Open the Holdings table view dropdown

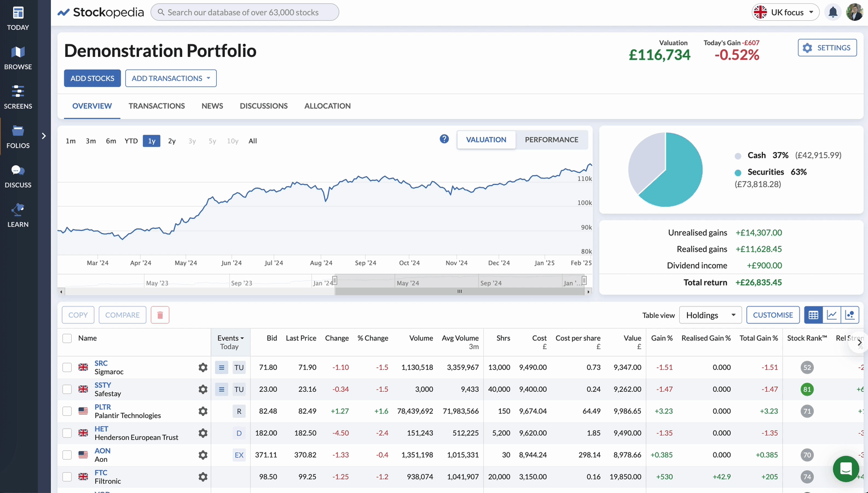[710, 315]
